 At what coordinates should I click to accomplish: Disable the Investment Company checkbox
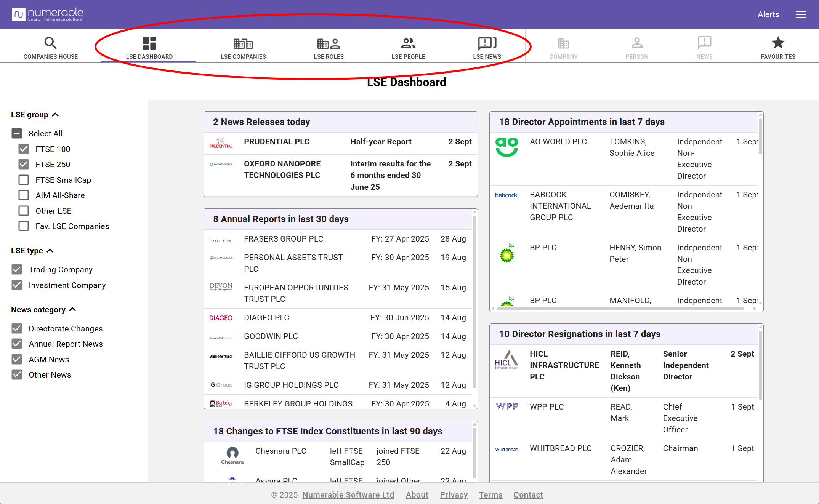(17, 285)
